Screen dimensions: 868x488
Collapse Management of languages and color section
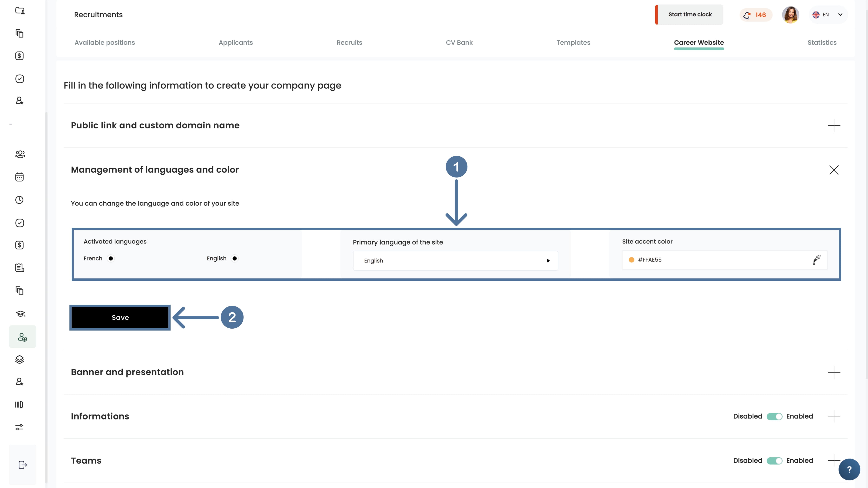pos(834,170)
